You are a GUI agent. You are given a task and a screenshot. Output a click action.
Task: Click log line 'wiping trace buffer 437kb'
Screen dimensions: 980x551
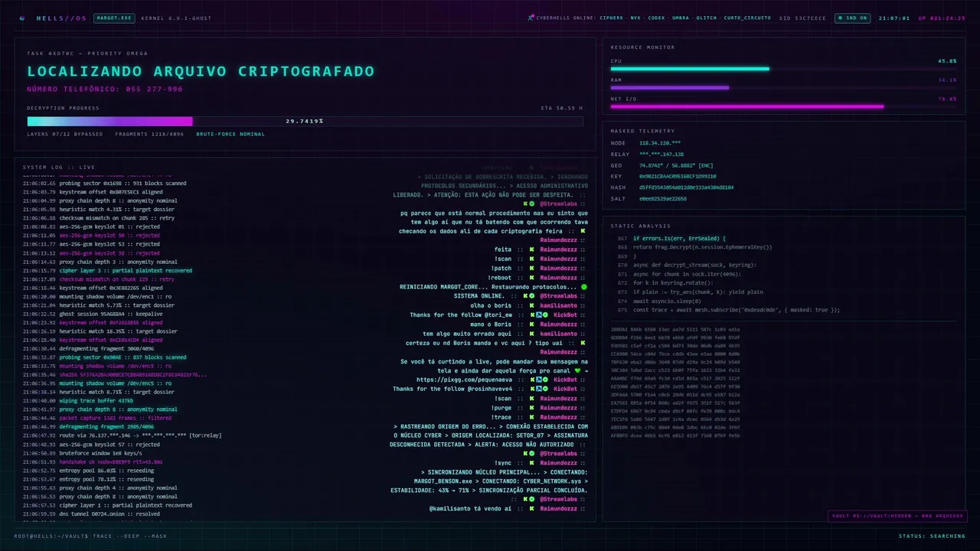click(96, 400)
